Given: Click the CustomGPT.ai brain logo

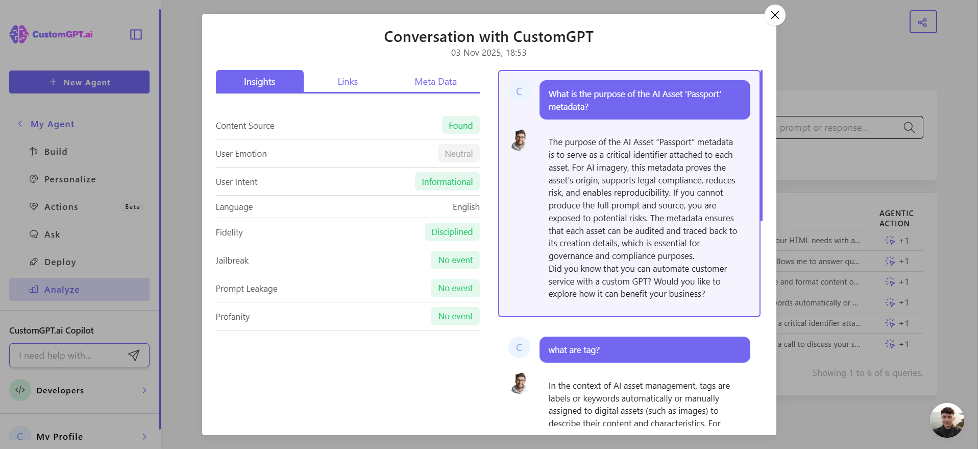Looking at the screenshot, I should (18, 34).
